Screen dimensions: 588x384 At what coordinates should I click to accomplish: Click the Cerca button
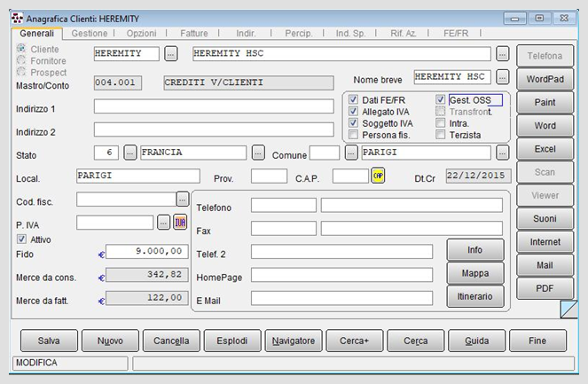(416, 341)
